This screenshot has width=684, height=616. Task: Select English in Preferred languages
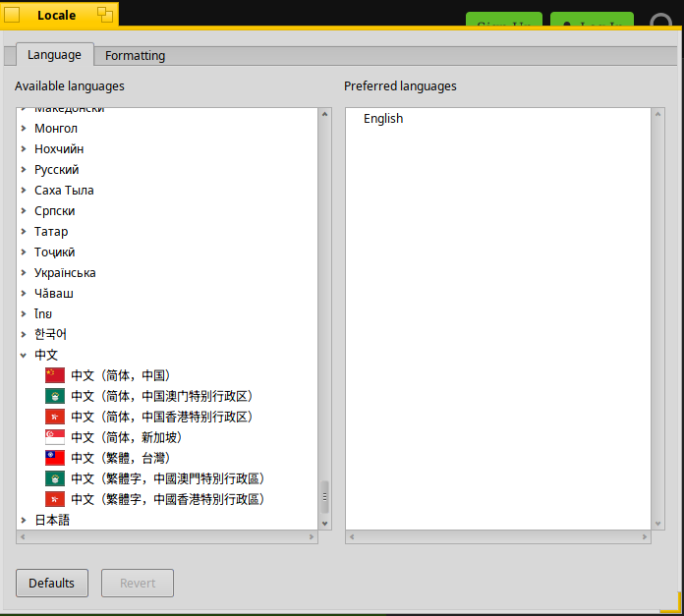click(x=383, y=119)
